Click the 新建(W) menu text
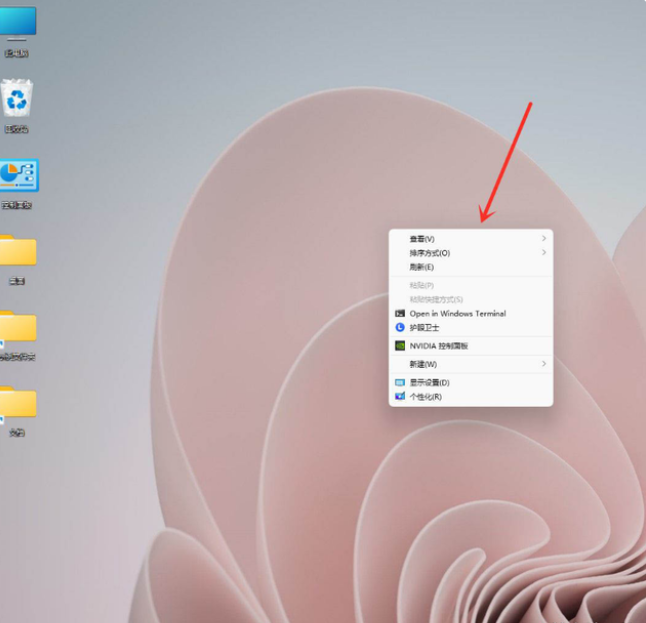The image size is (646, 623). pyautogui.click(x=423, y=364)
